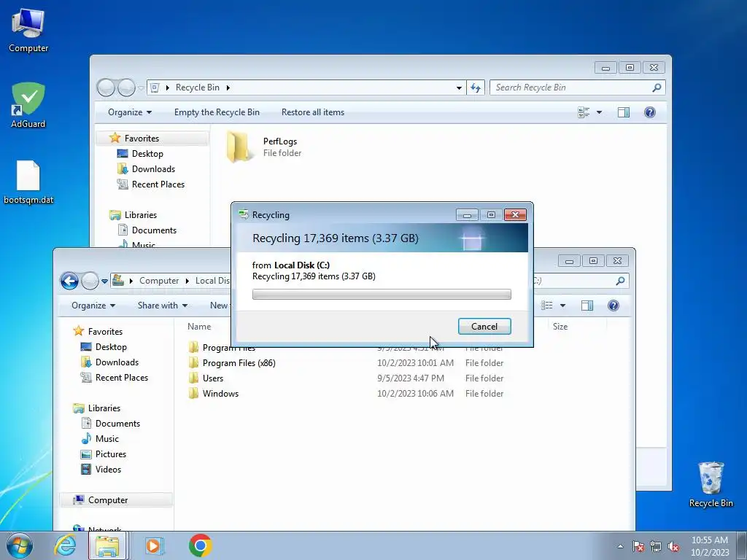Open view options dropdown arrow in Recycle Bin
747x560 pixels.
[600, 112]
